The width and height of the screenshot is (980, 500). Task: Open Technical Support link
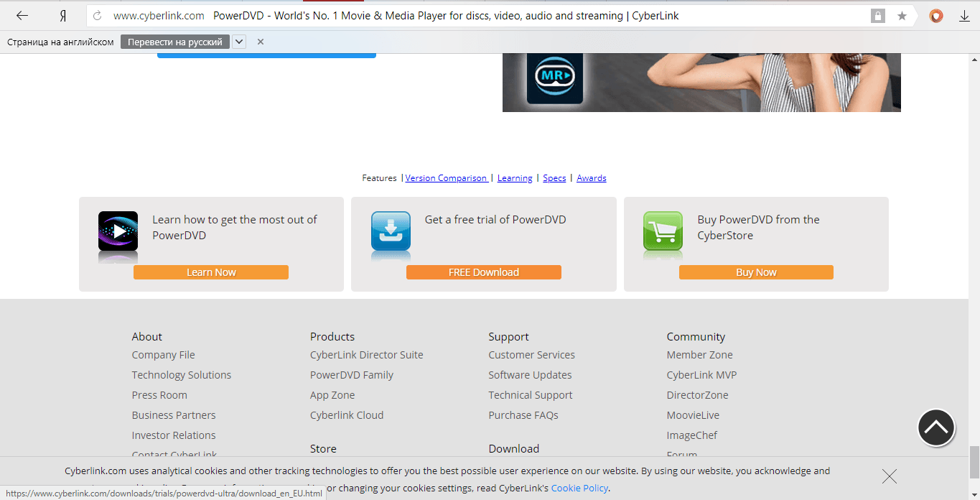pos(531,395)
